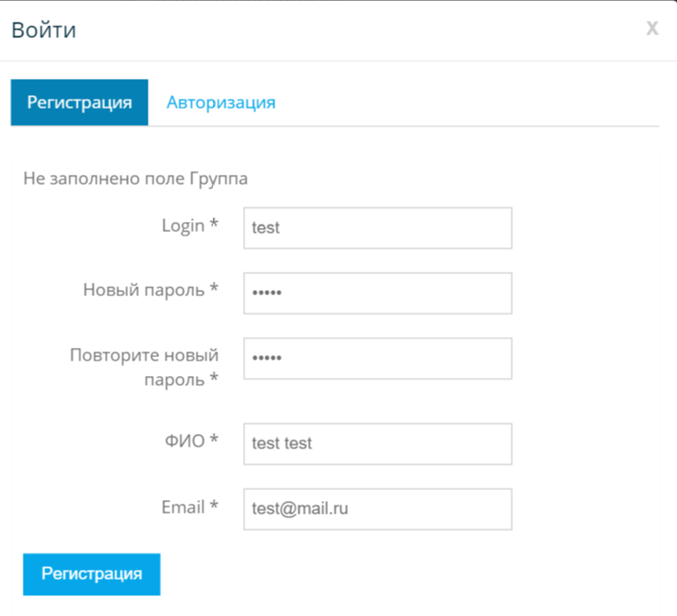Select the Регистрация tab
Screen dimensions: 677x616
point(79,102)
